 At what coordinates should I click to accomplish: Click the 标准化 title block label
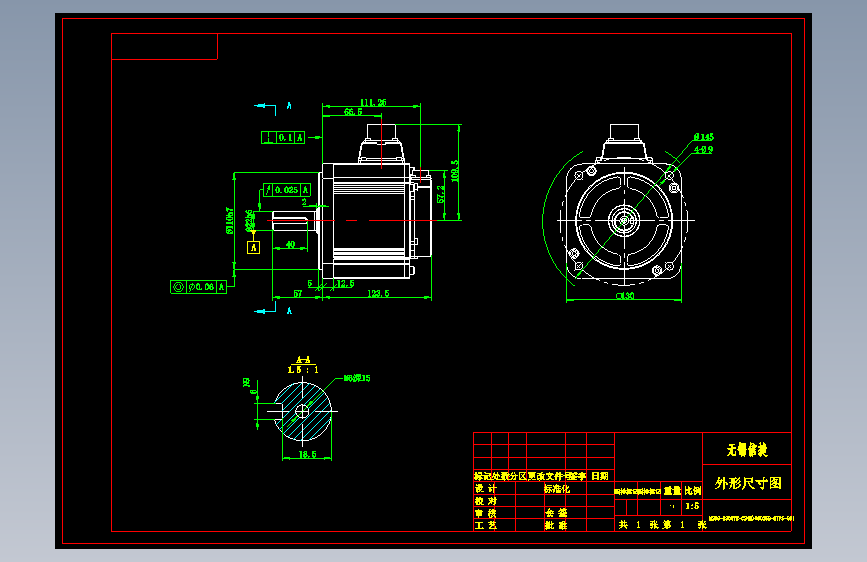(x=556, y=488)
